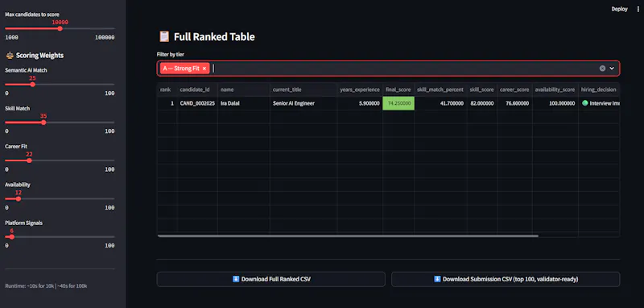The width and height of the screenshot is (644, 308).
Task: Select the Interview hiring decision cell
Action: click(x=599, y=104)
